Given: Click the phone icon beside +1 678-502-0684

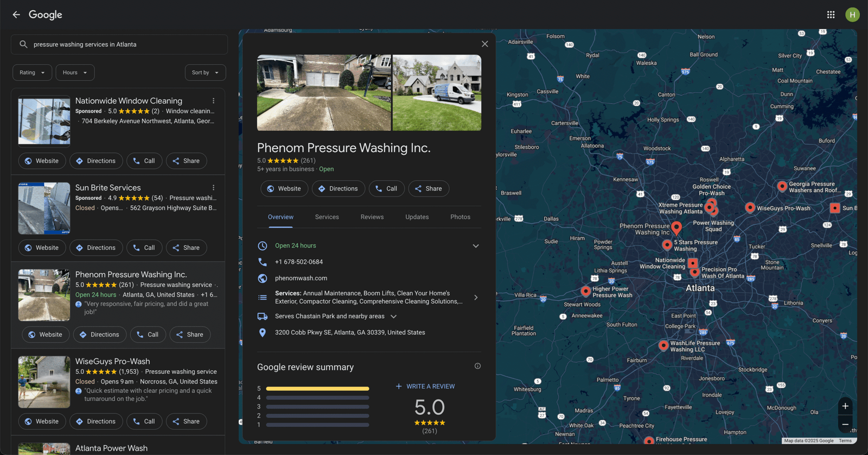Looking at the screenshot, I should tap(263, 262).
